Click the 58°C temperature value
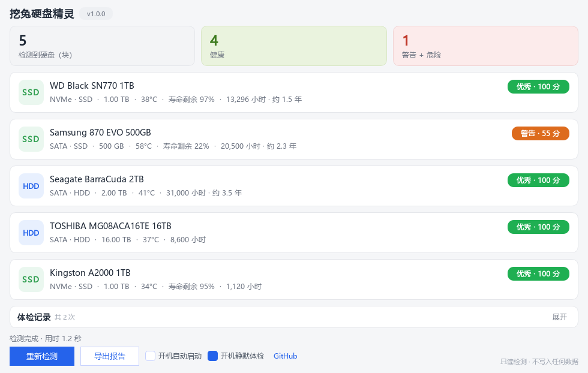This screenshot has width=588, height=373. click(143, 146)
